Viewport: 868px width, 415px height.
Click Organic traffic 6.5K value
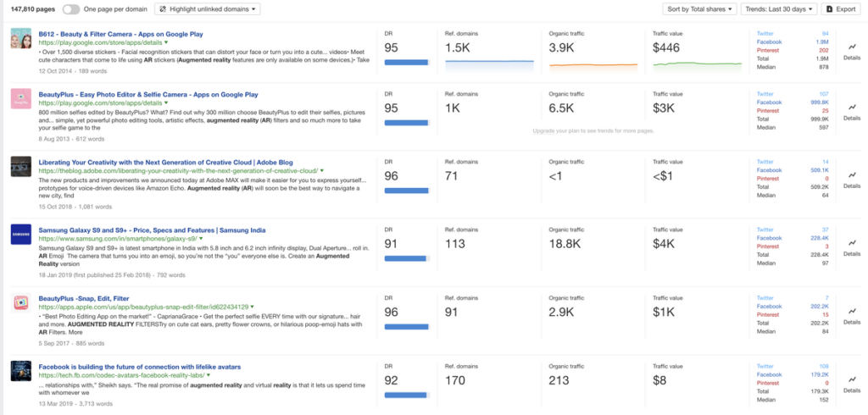click(x=562, y=108)
